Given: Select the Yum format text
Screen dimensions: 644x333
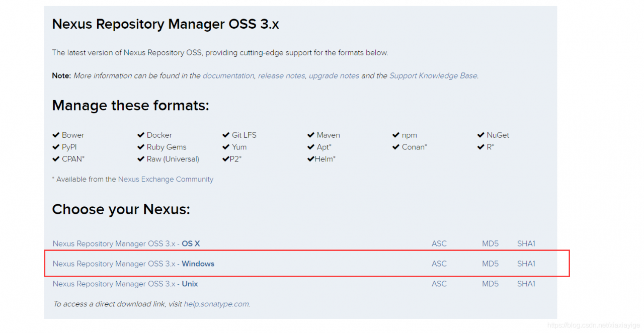Looking at the screenshot, I should click(x=239, y=147).
